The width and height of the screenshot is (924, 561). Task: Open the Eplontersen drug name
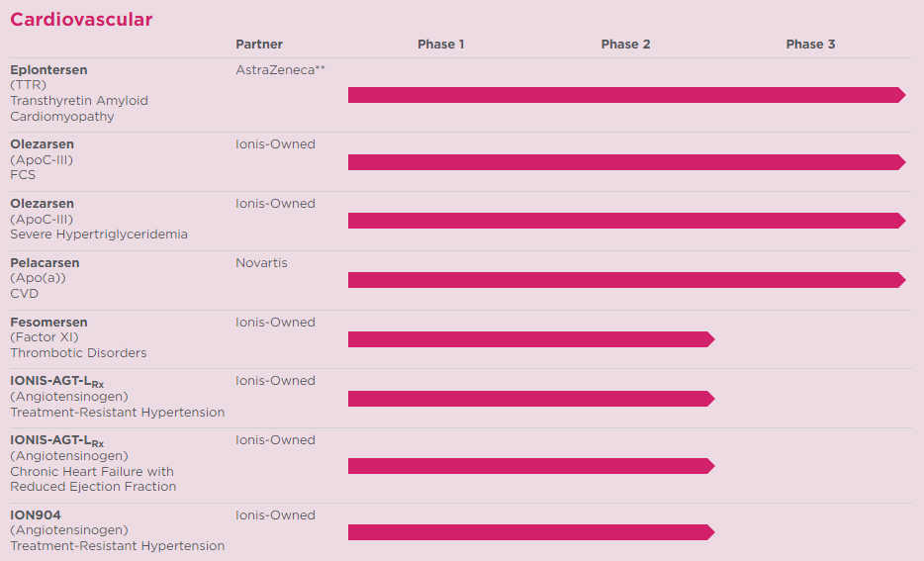(x=48, y=70)
